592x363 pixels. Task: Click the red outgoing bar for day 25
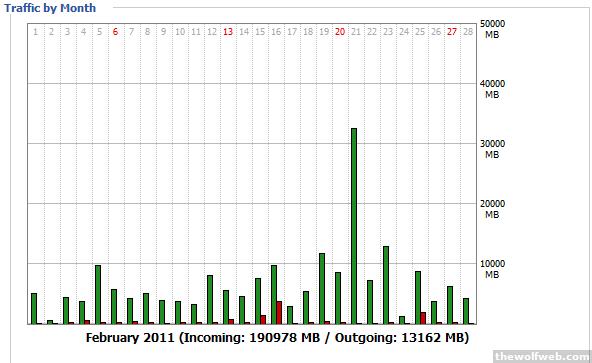pos(423,318)
